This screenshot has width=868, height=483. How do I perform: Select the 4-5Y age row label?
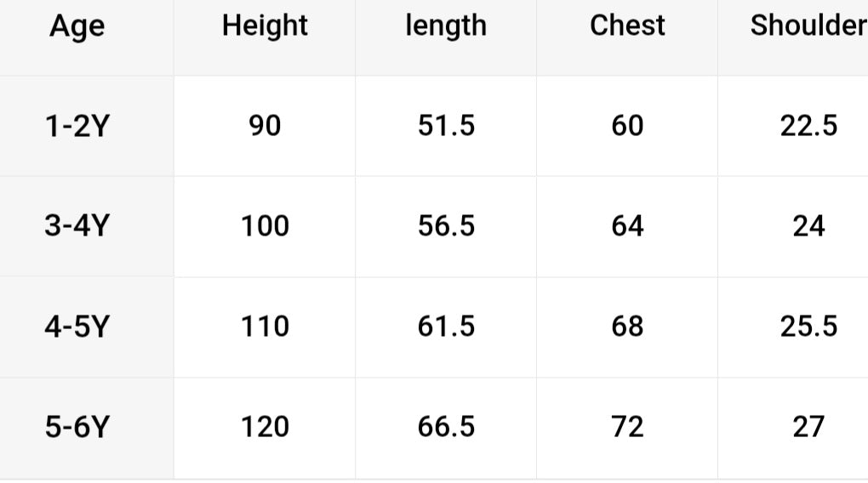(77, 327)
